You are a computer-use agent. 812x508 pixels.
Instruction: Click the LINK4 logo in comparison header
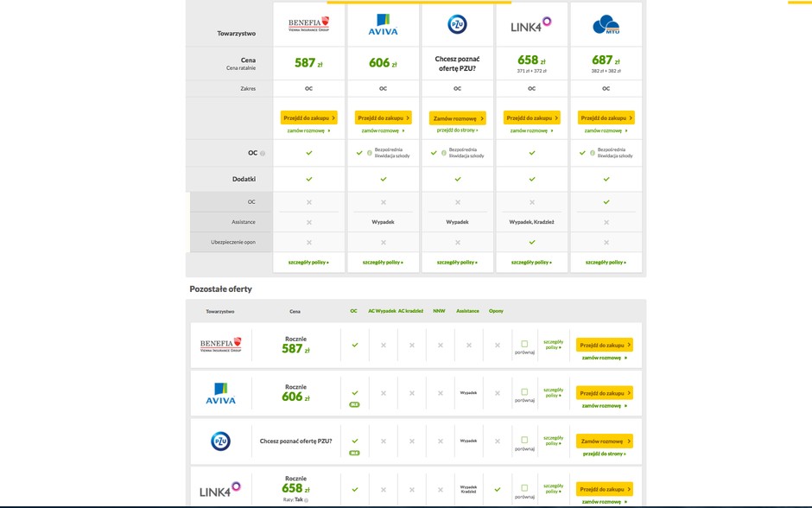531,25
